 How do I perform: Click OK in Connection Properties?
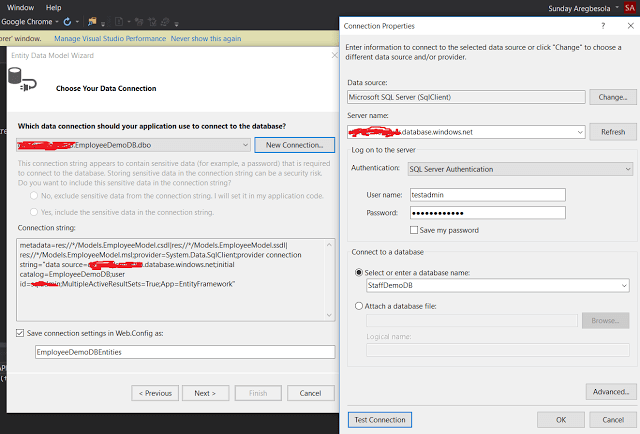(x=561, y=420)
